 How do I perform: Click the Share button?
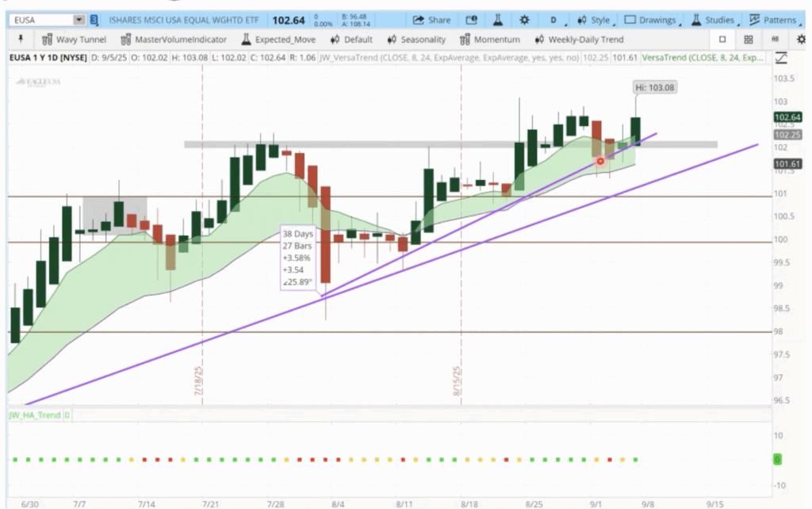pos(431,20)
